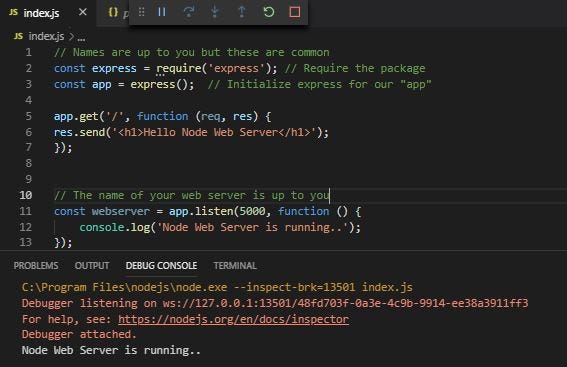Click line number 11 in the gutter
The height and width of the screenshot is (367, 567).
coord(26,211)
